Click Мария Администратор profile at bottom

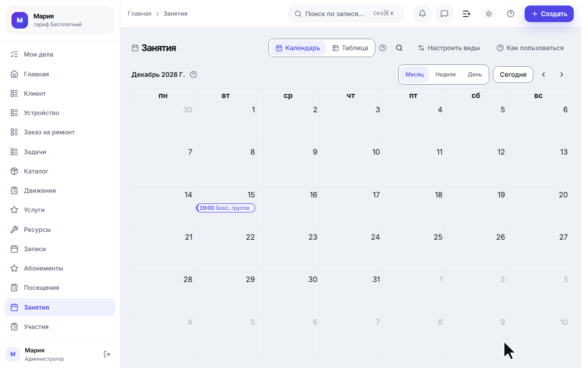[x=44, y=354]
